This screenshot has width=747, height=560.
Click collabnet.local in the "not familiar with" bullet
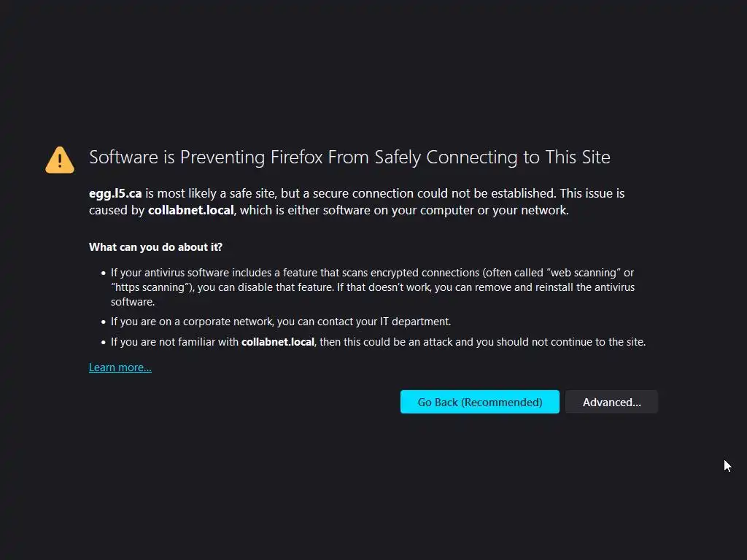pyautogui.click(x=278, y=341)
